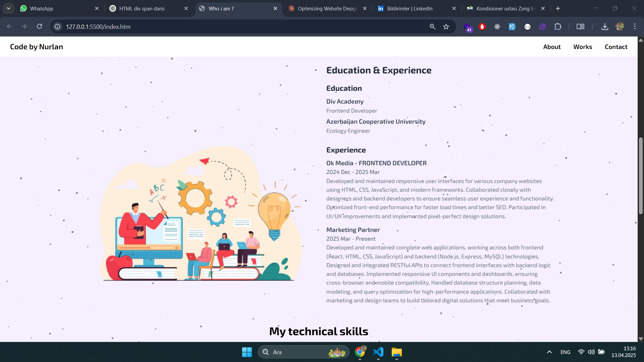Expand the tab search dropdown arrow
Screen dimensions: 644x362
coord(8,8)
